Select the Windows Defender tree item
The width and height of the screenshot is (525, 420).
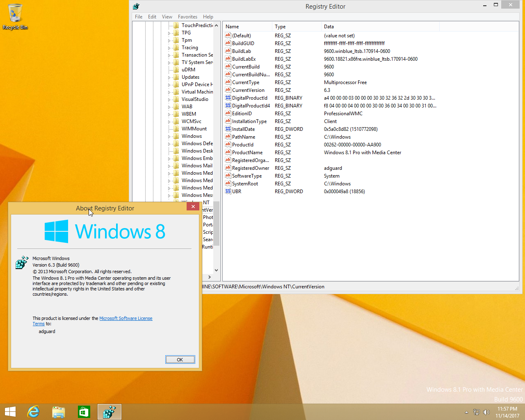(x=197, y=144)
